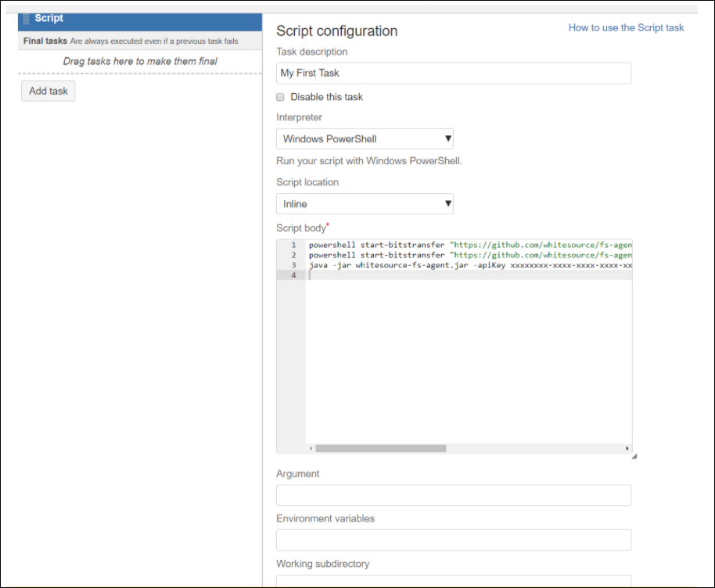Click the Final tasks drop area
This screenshot has width=715, height=588.
pos(140,61)
